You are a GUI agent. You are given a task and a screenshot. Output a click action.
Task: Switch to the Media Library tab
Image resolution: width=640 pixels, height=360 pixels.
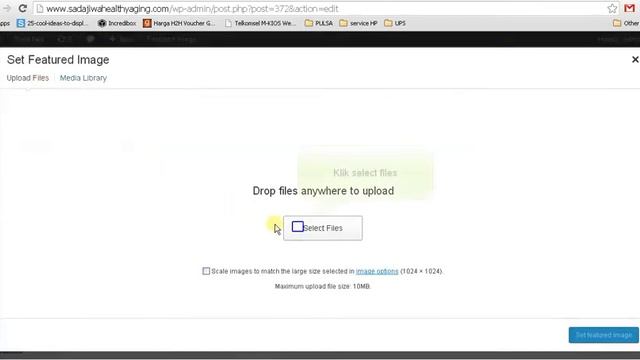click(83, 78)
